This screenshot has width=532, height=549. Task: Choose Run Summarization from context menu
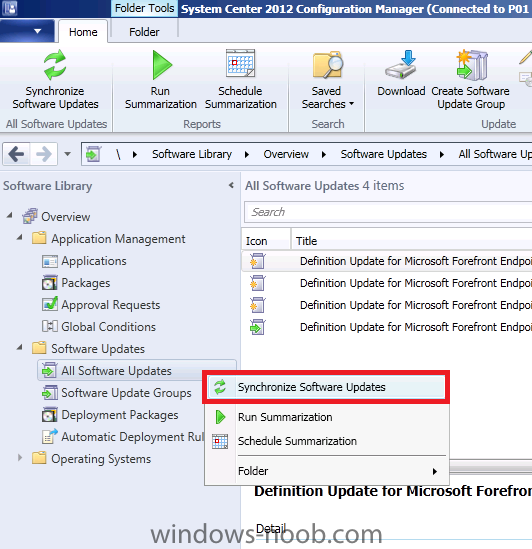click(326, 417)
